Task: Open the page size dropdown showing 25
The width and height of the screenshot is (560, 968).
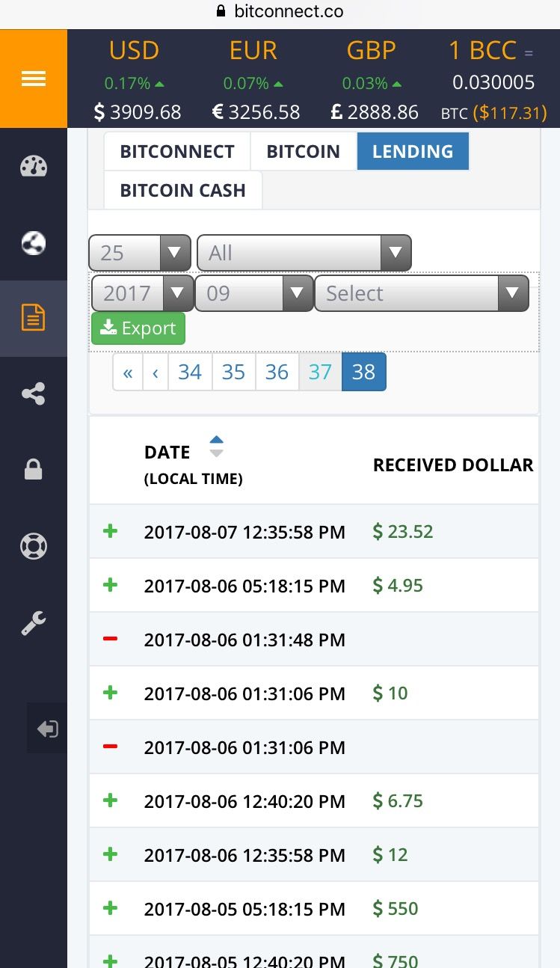Action: coord(140,253)
